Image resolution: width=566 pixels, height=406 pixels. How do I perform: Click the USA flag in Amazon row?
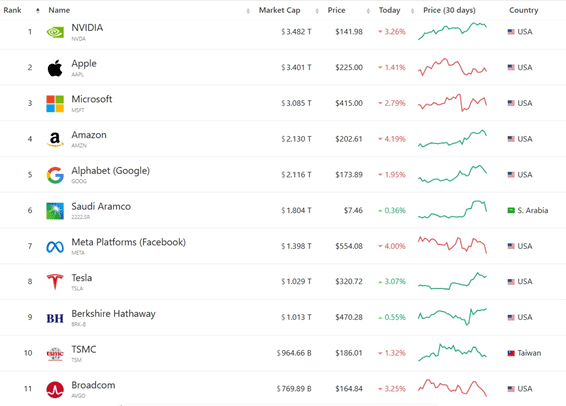coord(511,139)
